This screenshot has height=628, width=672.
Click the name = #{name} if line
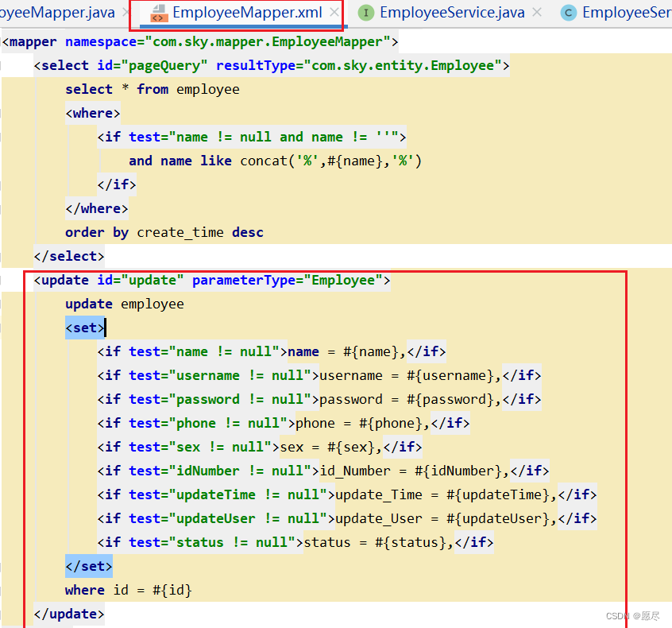coord(272,351)
